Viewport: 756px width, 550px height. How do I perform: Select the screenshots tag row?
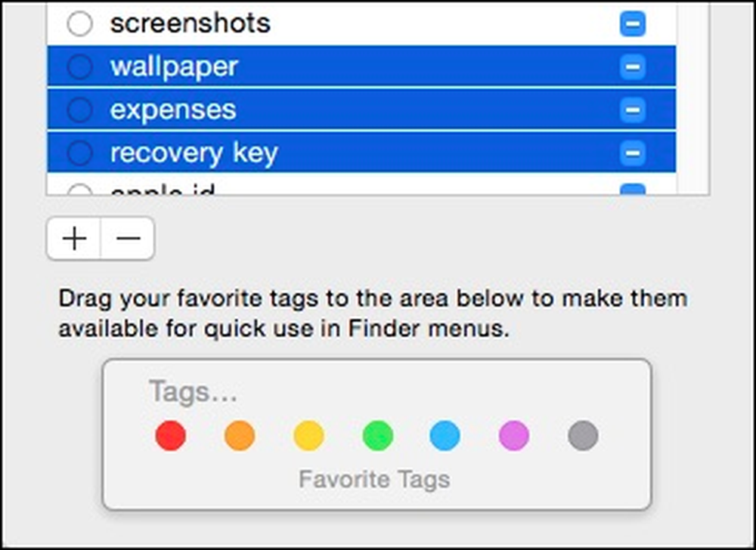click(361, 23)
